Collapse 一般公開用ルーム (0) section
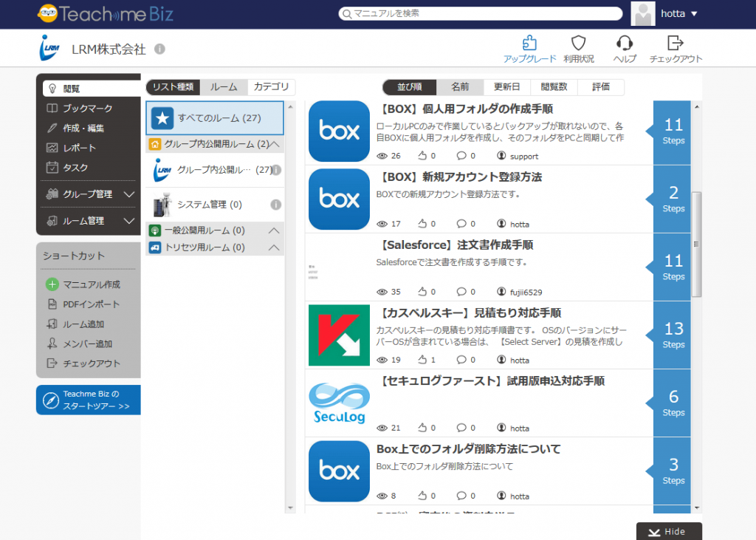This screenshot has width=756, height=540. 274,230
